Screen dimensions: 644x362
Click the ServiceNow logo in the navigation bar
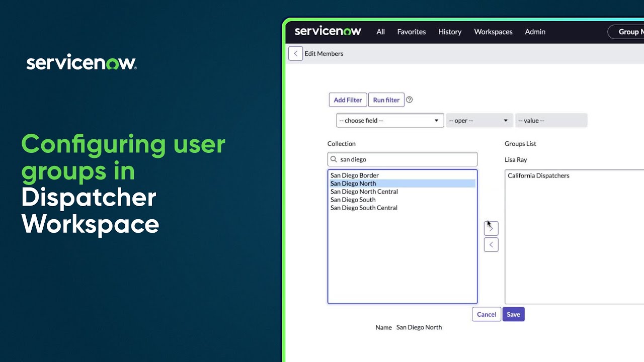tap(328, 31)
